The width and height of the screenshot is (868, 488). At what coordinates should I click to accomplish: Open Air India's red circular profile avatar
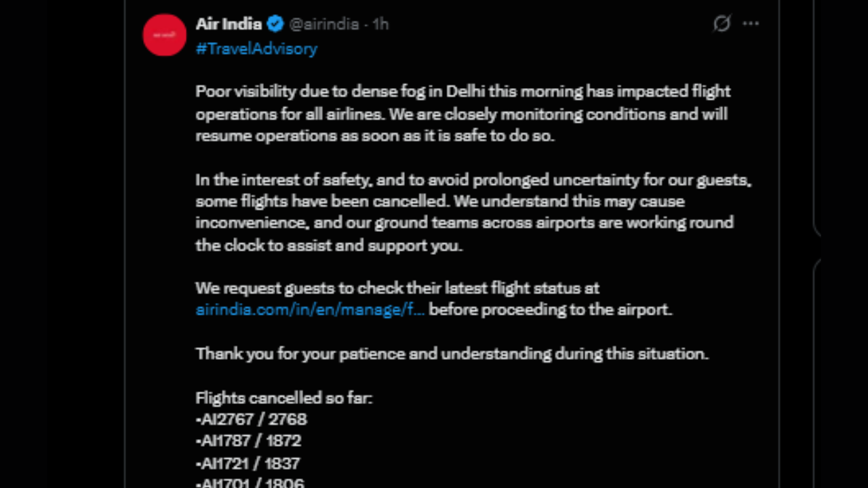coord(164,35)
